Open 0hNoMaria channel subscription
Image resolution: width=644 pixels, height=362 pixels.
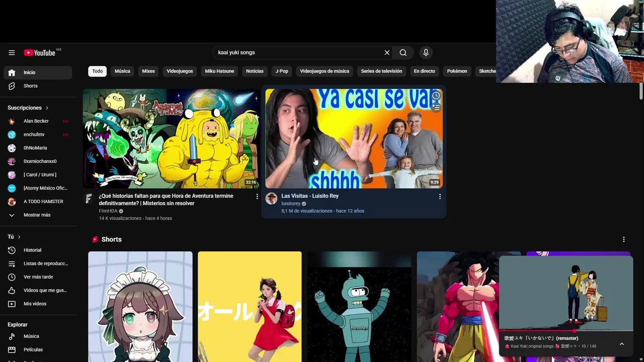click(x=38, y=148)
